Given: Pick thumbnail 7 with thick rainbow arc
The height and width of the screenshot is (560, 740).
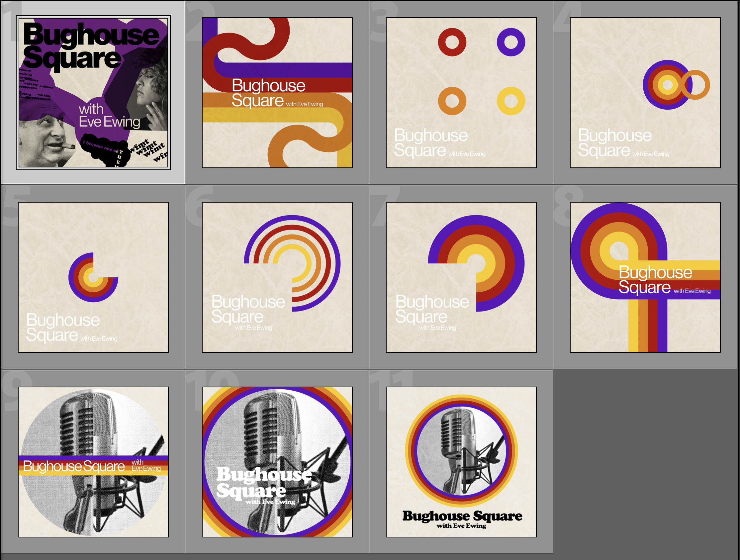Looking at the screenshot, I should point(461,277).
